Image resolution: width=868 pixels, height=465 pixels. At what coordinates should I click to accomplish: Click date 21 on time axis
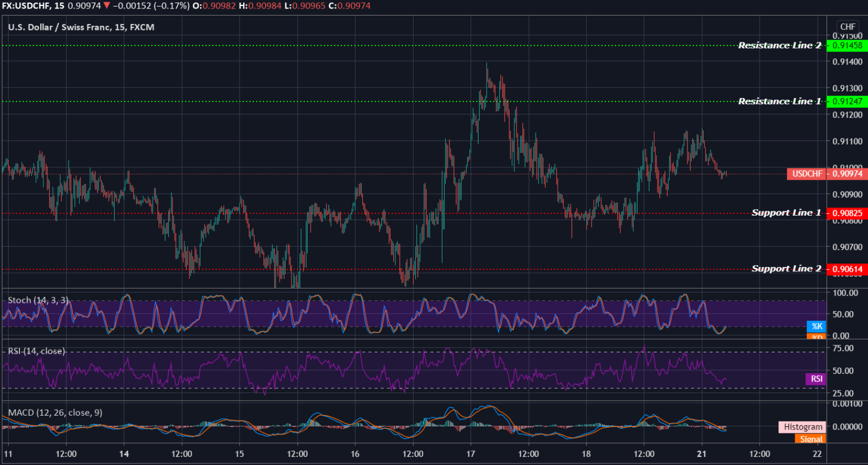[x=702, y=454]
